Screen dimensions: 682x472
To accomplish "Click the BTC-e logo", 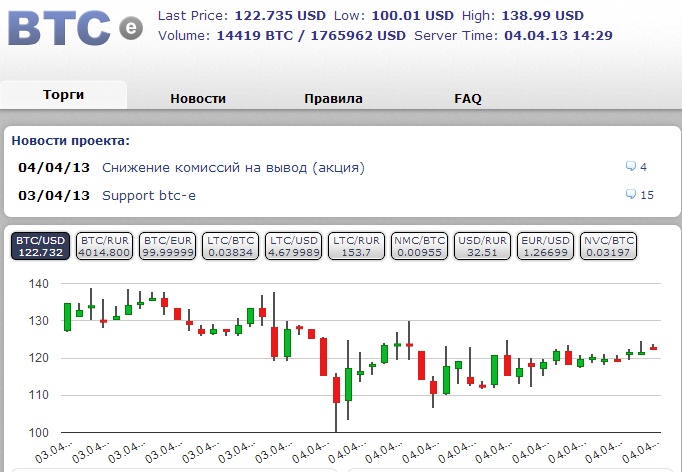I will [75, 27].
